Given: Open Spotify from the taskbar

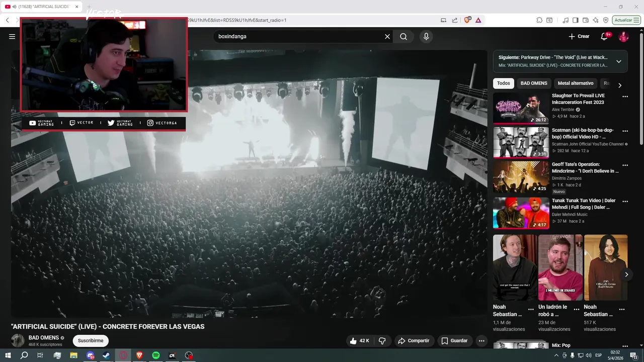Looking at the screenshot, I should tap(156, 355).
